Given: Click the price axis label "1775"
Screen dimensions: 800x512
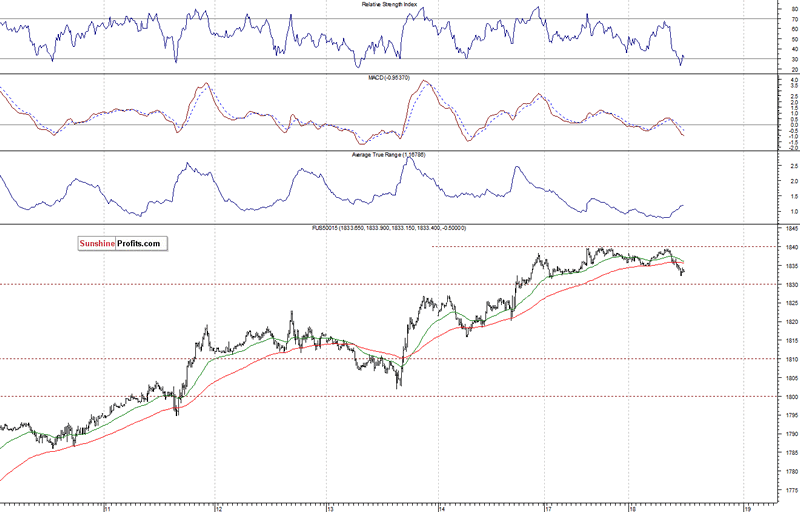Looking at the screenshot, I should coord(792,490).
